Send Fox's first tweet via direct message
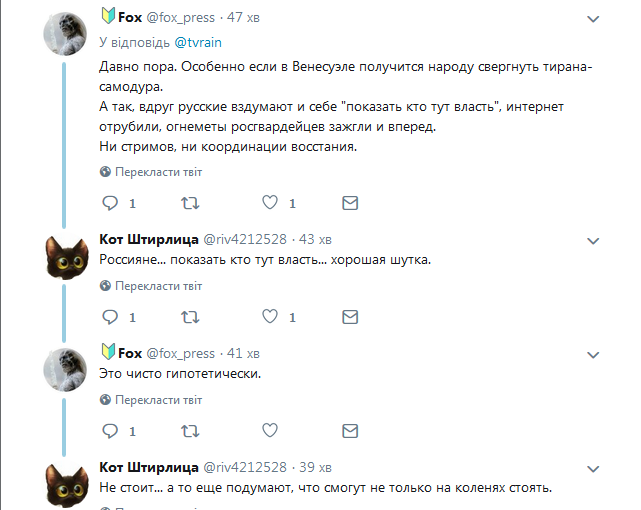The width and height of the screenshot is (641, 510). click(350, 203)
